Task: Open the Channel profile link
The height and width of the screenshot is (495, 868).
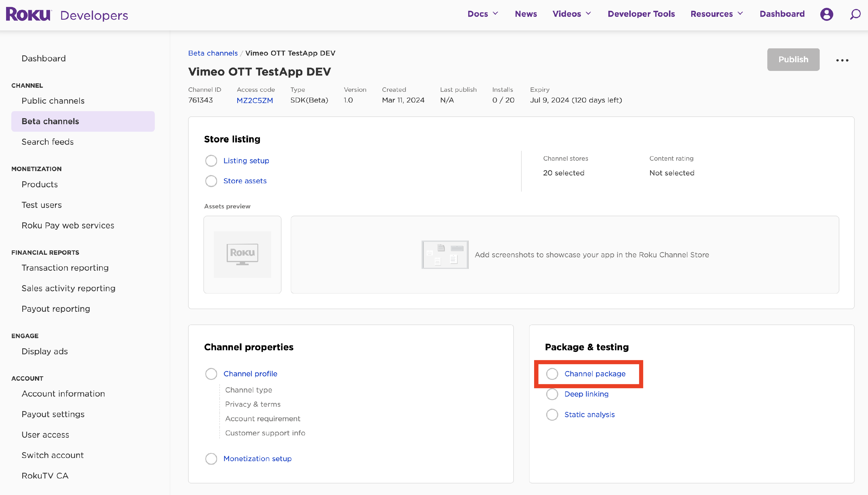Action: (250, 374)
